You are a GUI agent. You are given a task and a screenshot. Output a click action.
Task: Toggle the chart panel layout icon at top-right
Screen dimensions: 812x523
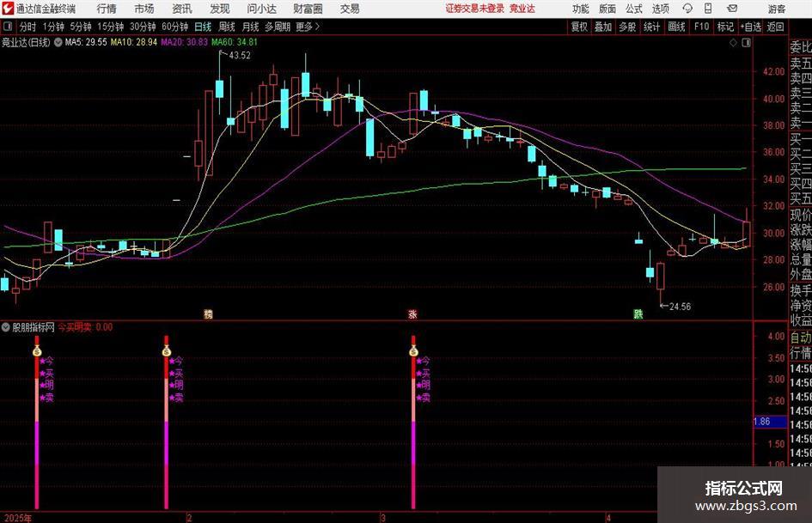click(746, 43)
